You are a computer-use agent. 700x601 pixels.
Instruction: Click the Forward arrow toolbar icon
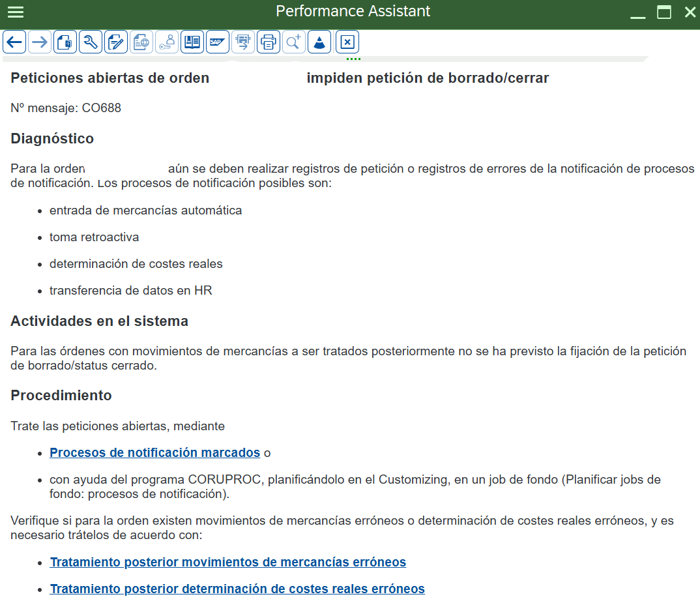point(40,42)
